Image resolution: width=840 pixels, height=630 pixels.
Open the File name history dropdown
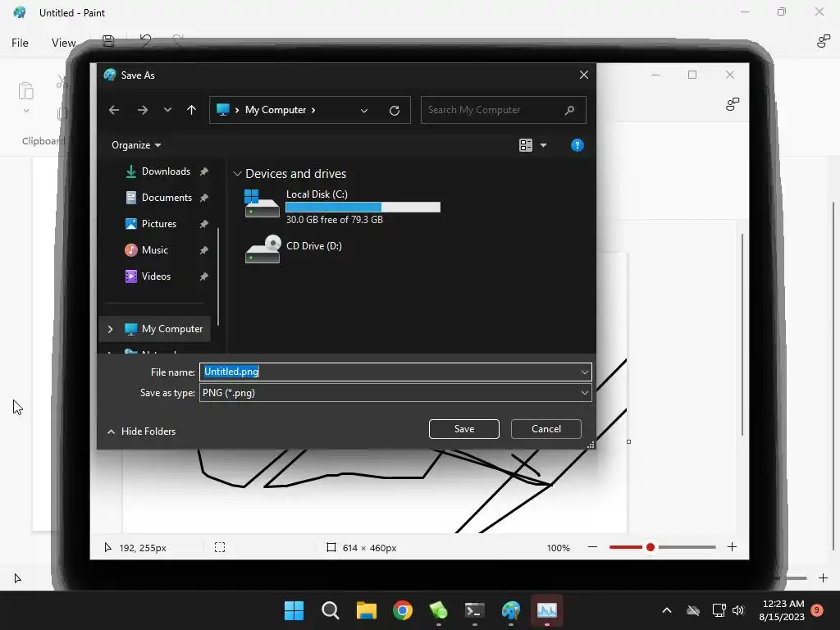pos(584,372)
